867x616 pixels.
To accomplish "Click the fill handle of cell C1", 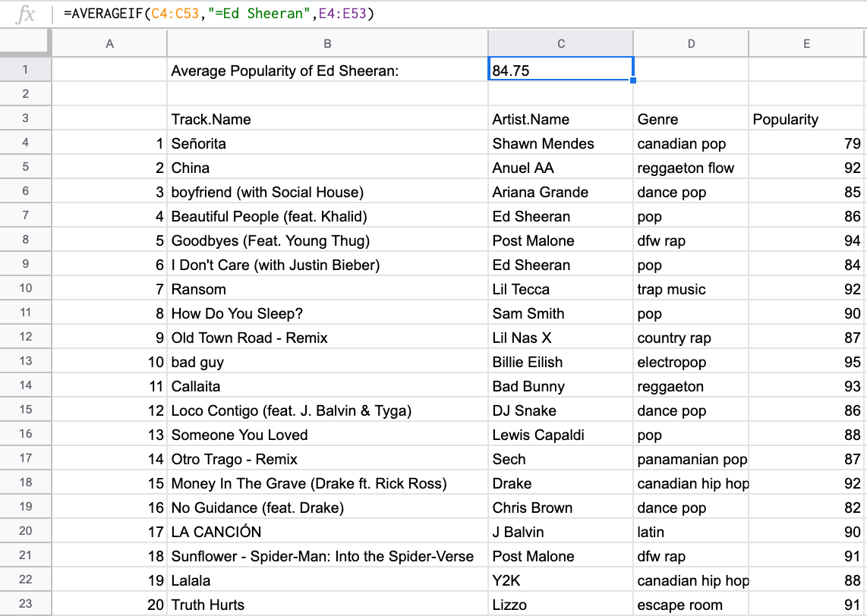I will pos(633,80).
